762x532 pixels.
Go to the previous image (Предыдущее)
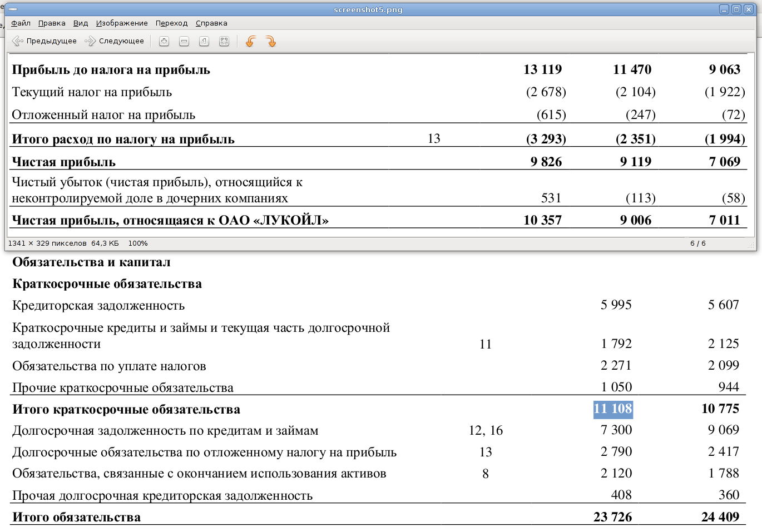tap(44, 41)
